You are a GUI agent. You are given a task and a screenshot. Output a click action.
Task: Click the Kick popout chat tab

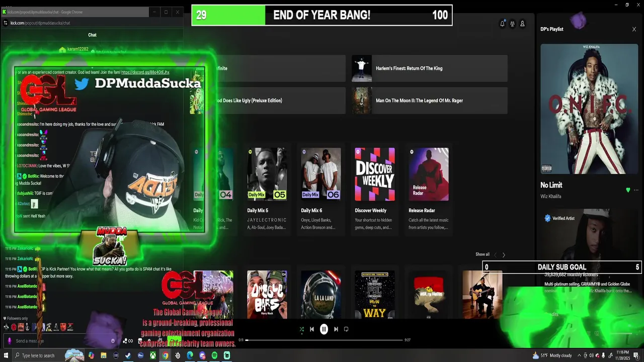pyautogui.click(x=75, y=12)
